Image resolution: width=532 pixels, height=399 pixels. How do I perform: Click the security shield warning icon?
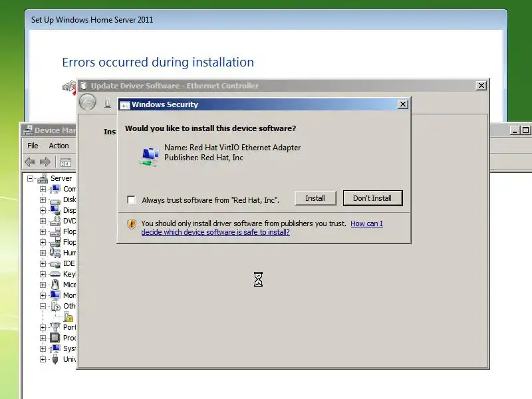click(x=132, y=224)
